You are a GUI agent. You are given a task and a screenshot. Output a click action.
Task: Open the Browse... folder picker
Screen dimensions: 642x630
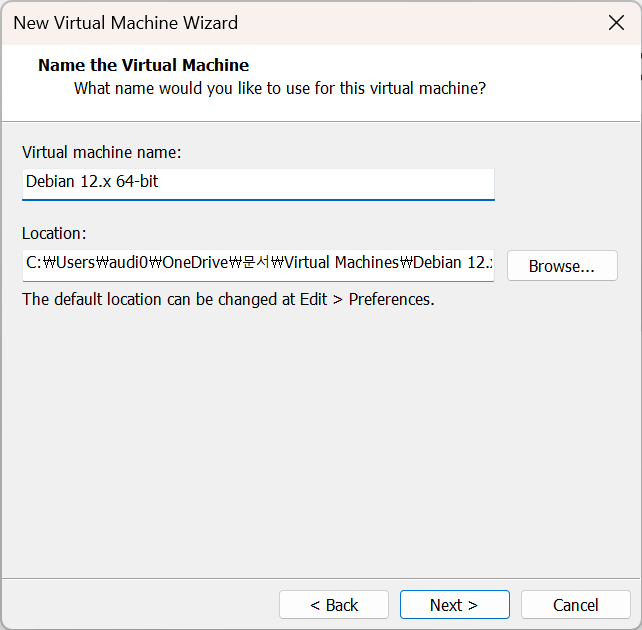coord(562,266)
